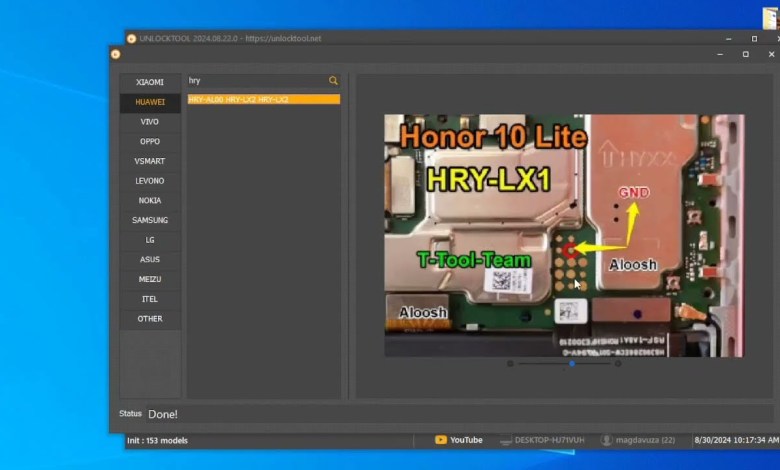This screenshot has height=470, width=780.
Task: Select HRY-AL00 HRY-LX2 model entry
Action: [263, 100]
